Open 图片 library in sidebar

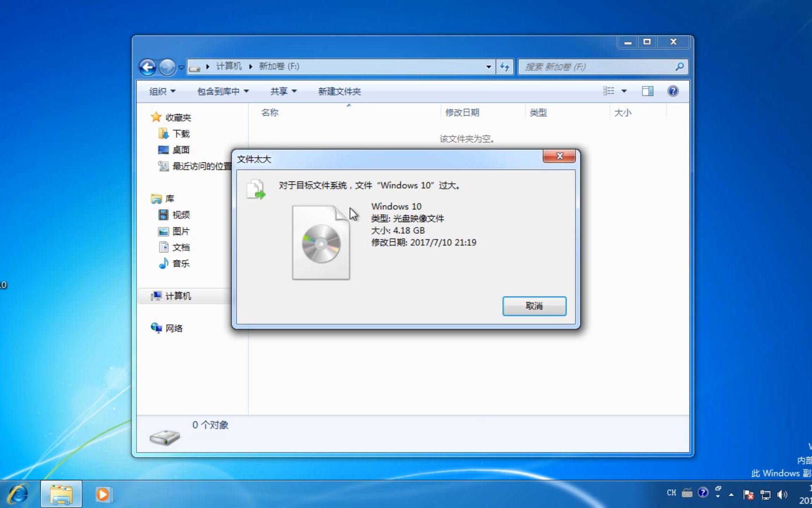[x=174, y=231]
